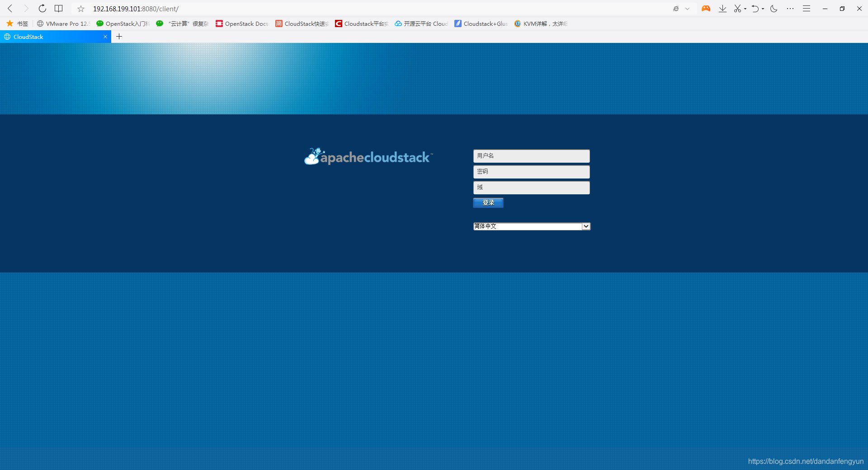
Task: Bookmark the page with the star icon
Action: (81, 9)
